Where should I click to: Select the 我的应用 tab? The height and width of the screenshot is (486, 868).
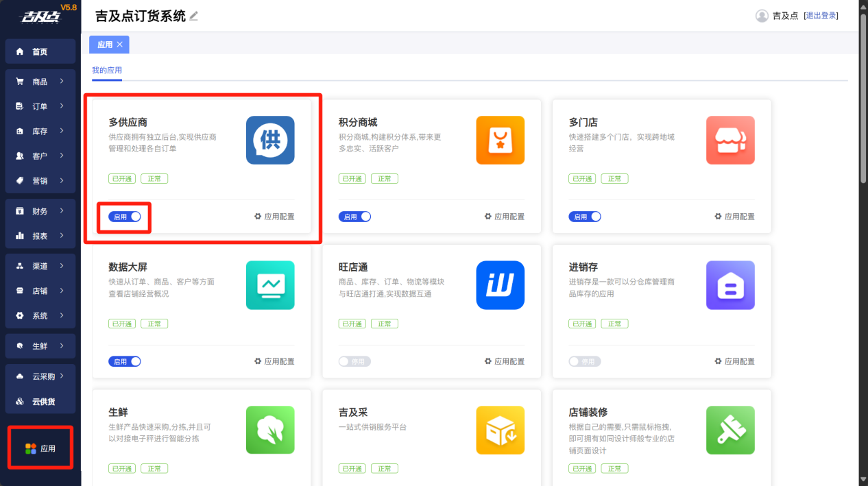(x=106, y=71)
